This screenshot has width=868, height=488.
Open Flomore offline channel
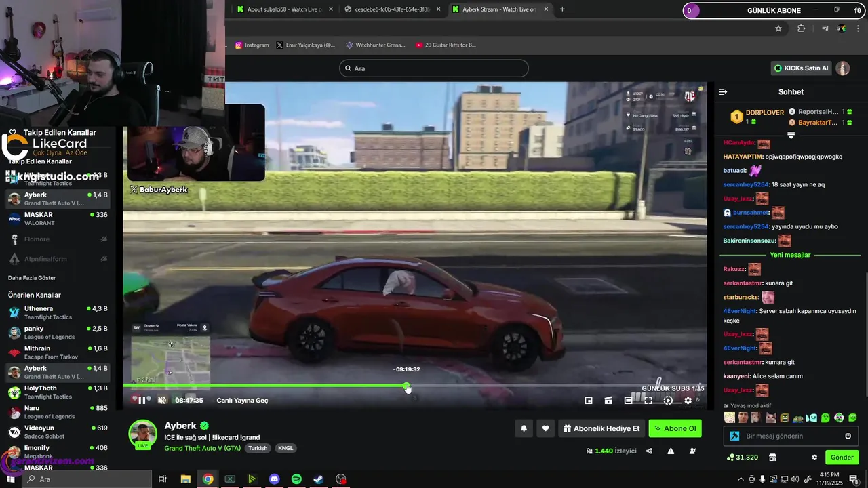click(58, 239)
